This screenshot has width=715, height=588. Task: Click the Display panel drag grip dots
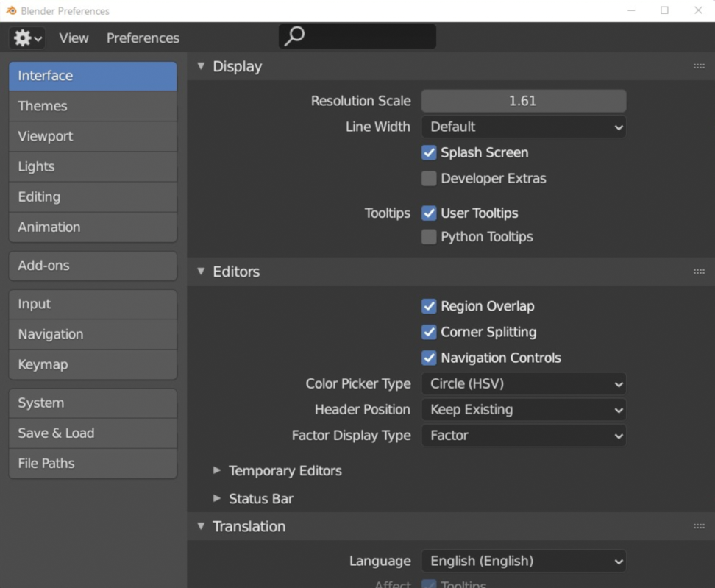pyautogui.click(x=699, y=66)
